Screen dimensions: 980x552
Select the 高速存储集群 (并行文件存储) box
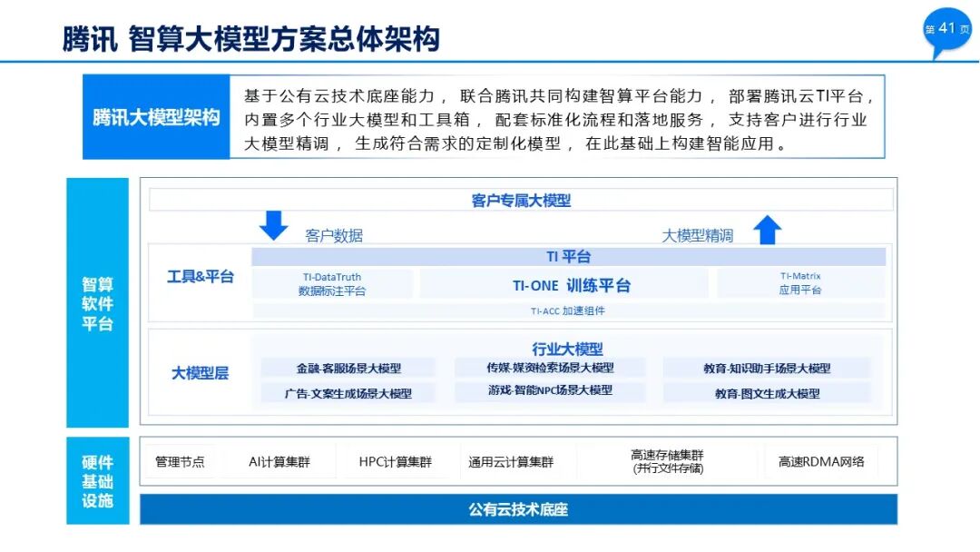pyautogui.click(x=667, y=461)
